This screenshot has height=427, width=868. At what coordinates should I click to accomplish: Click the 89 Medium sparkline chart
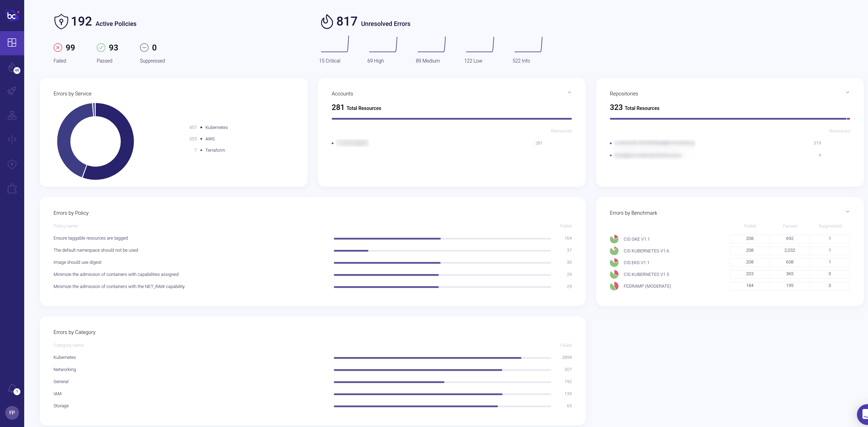pyautogui.click(x=432, y=44)
